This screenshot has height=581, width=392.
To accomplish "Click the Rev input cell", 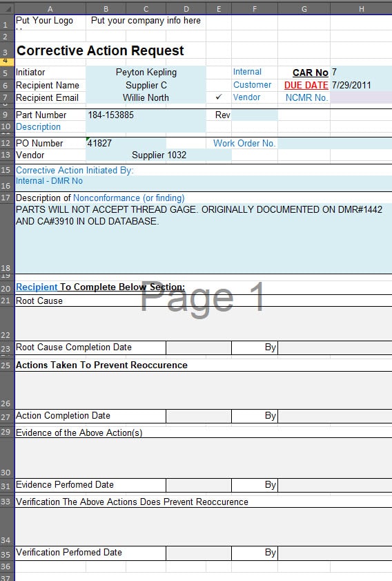I will (255, 115).
